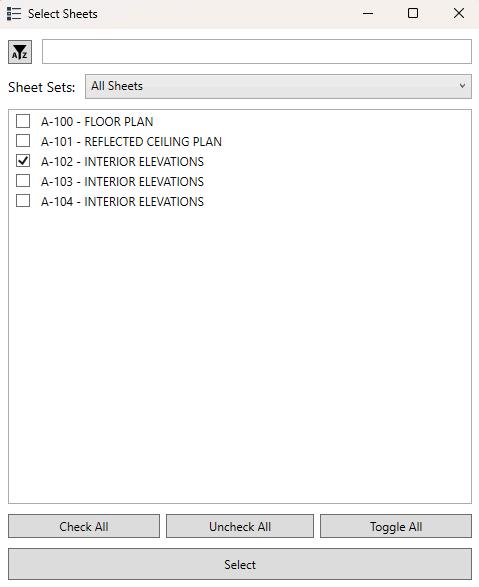Click the Toggle All button
The height and width of the screenshot is (587, 479).
coord(396,526)
